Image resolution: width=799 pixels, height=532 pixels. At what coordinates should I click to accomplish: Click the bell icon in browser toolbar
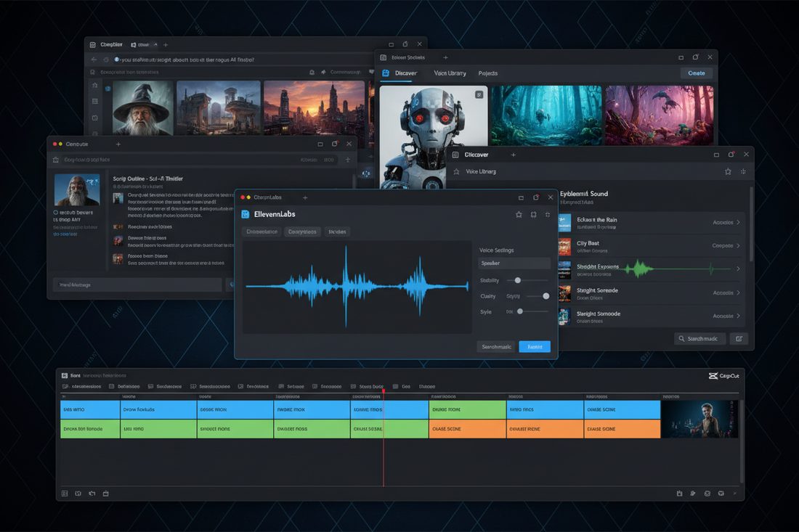(312, 73)
